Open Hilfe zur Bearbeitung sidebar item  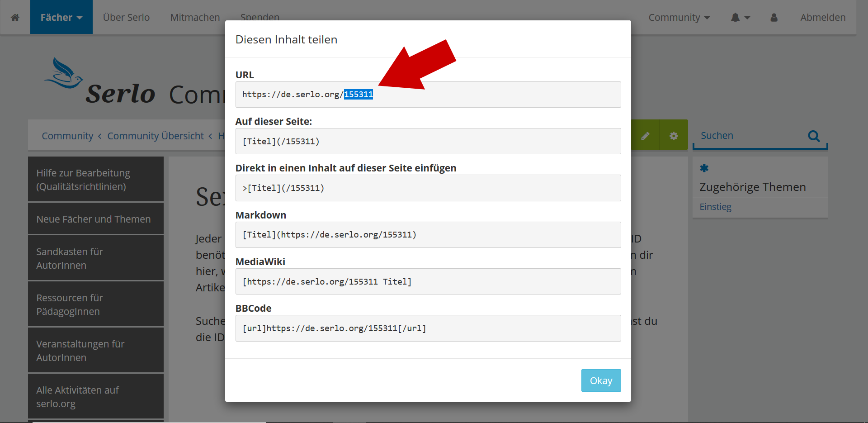pos(96,179)
